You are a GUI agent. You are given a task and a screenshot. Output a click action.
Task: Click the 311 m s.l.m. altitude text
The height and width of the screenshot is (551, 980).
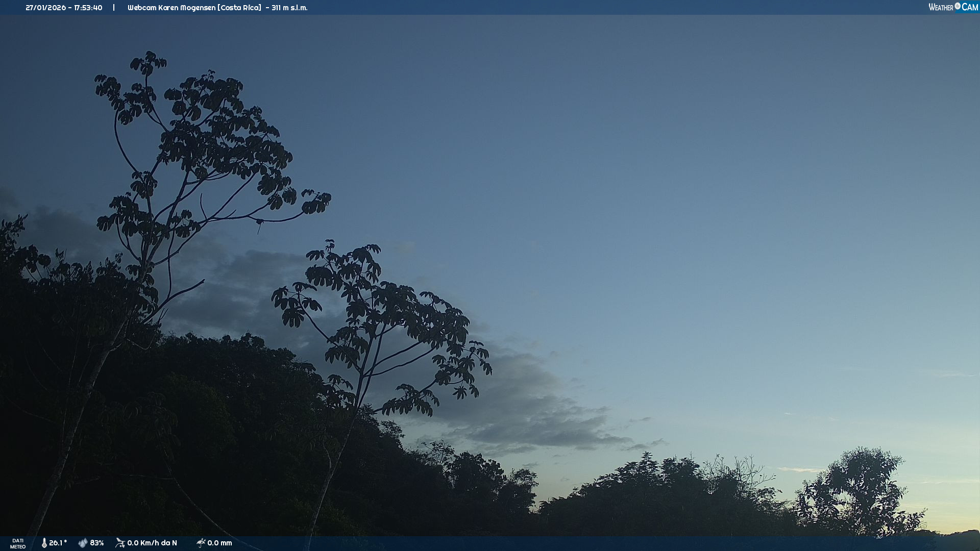point(289,8)
